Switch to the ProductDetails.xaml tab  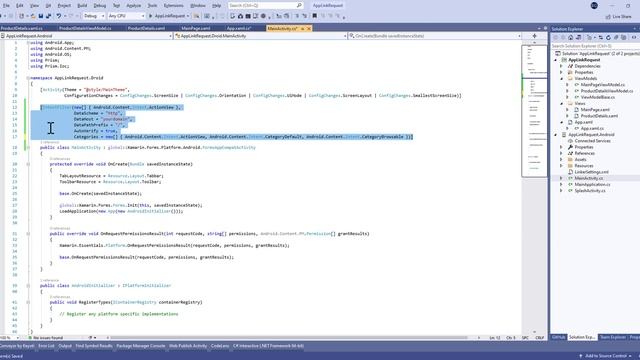[x=147, y=28]
